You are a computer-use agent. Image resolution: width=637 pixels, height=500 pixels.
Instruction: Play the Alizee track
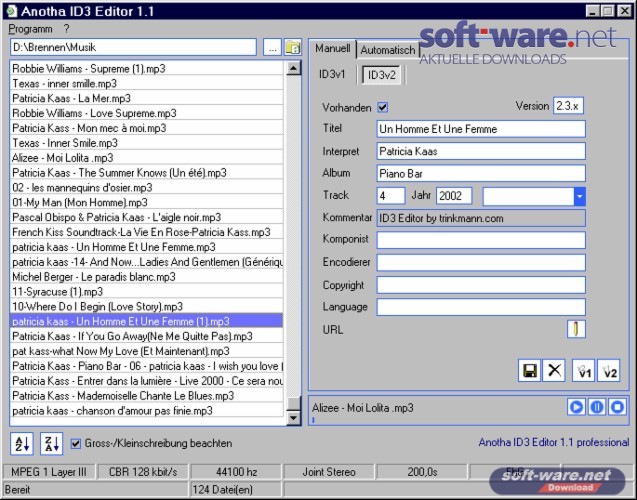[576, 407]
